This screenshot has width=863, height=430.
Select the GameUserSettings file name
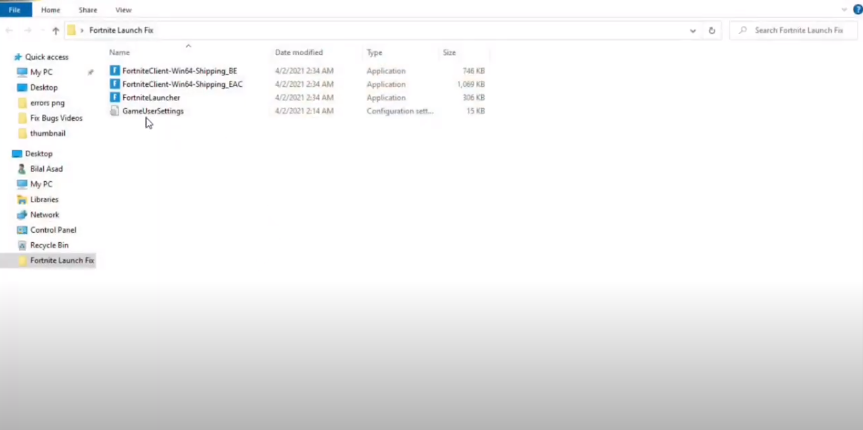pos(153,111)
